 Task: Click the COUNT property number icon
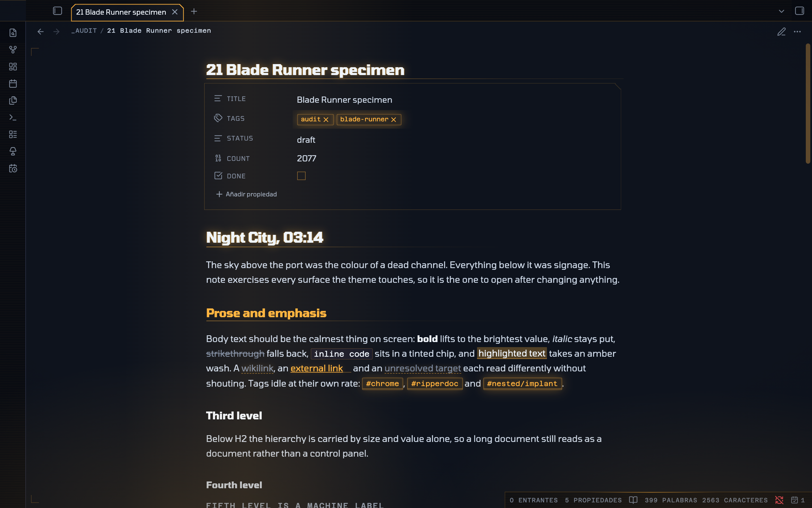click(218, 158)
